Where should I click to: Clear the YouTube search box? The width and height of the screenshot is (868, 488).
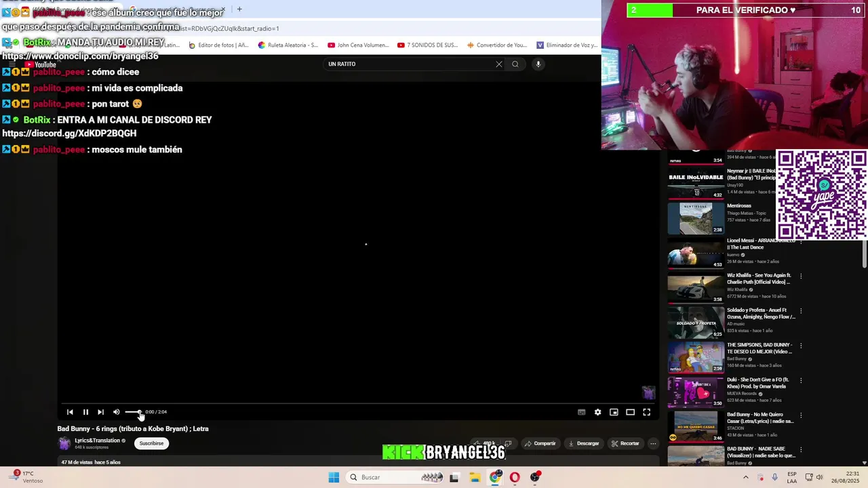click(x=499, y=64)
